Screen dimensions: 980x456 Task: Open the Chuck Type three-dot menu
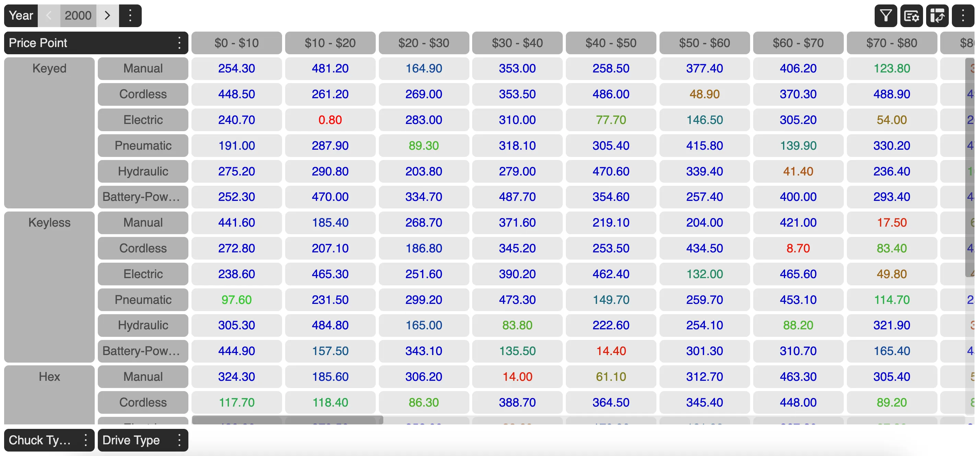click(85, 440)
